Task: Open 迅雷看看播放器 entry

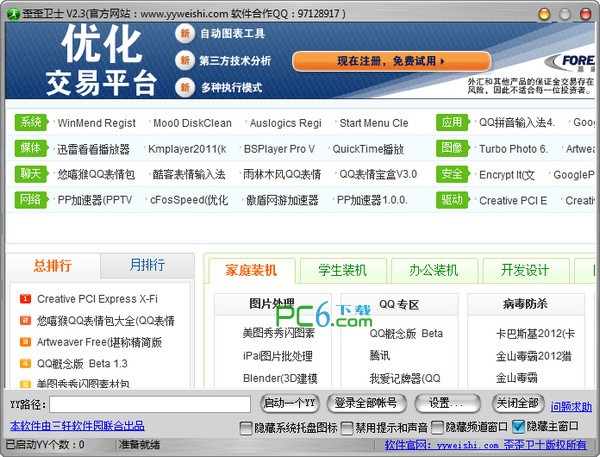Action: [94, 149]
